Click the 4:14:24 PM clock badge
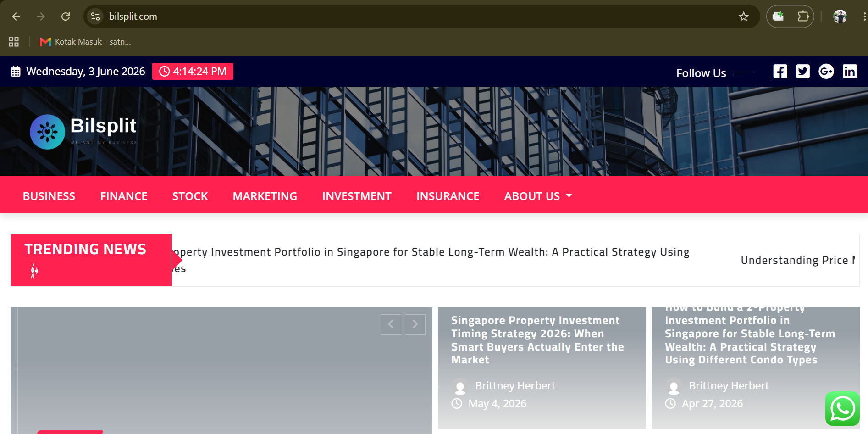The image size is (868, 434). [193, 72]
